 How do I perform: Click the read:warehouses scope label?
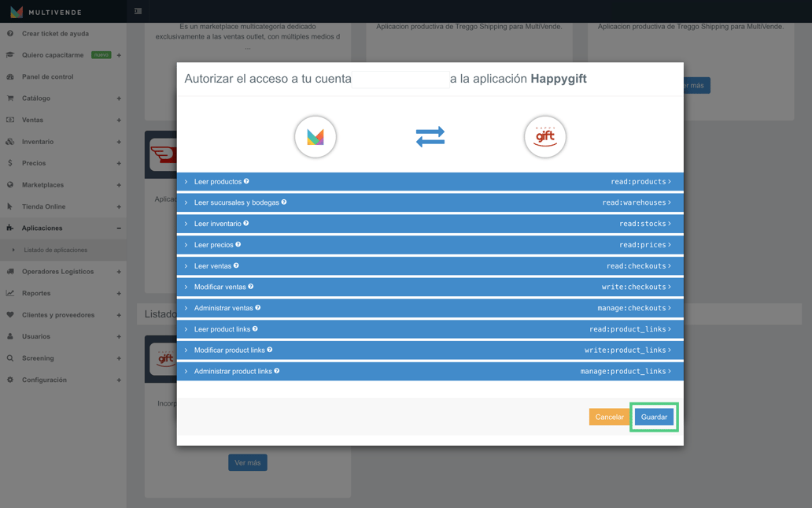634,202
